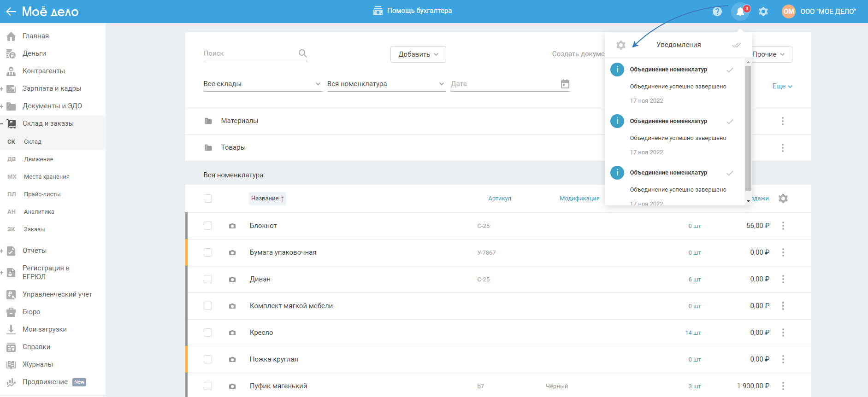Image resolution: width=868 pixels, height=397 pixels.
Task: Mark all notifications as read
Action: coord(736,45)
